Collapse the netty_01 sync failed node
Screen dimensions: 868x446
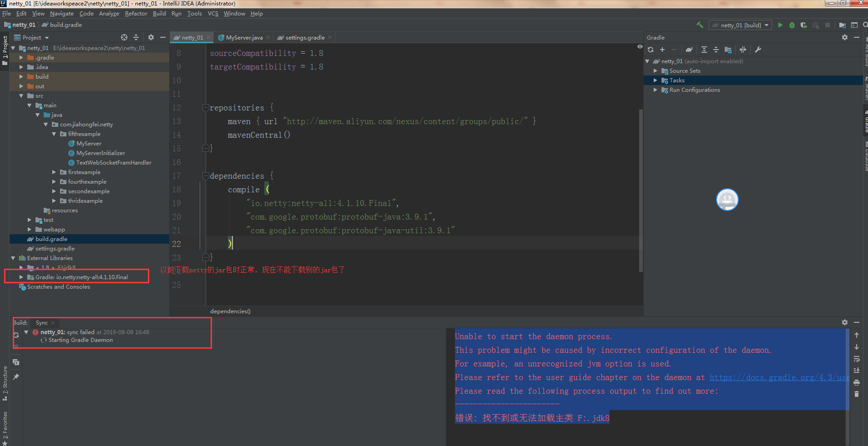coord(26,332)
